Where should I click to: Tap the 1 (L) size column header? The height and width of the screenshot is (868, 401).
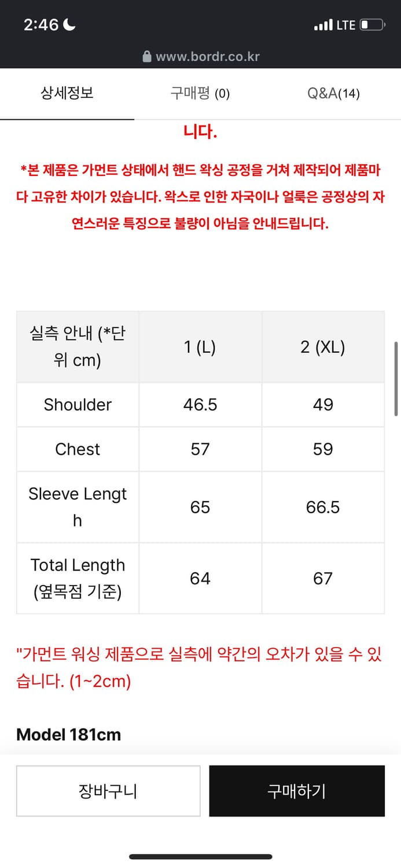coord(200,347)
